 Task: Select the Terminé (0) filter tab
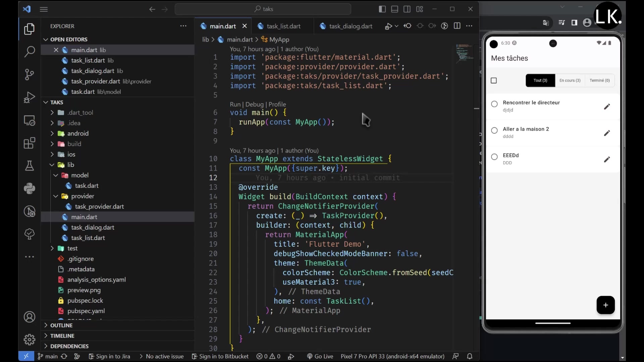pos(600,80)
